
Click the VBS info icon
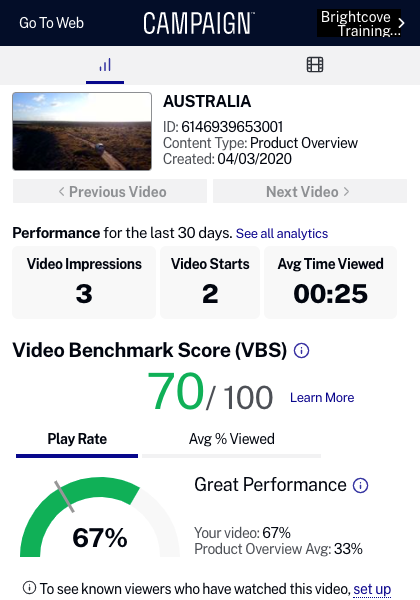(301, 350)
